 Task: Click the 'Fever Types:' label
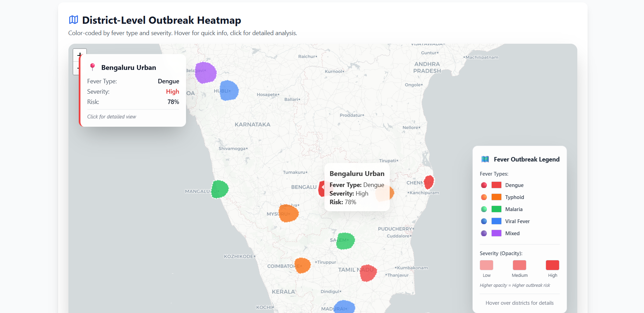494,174
